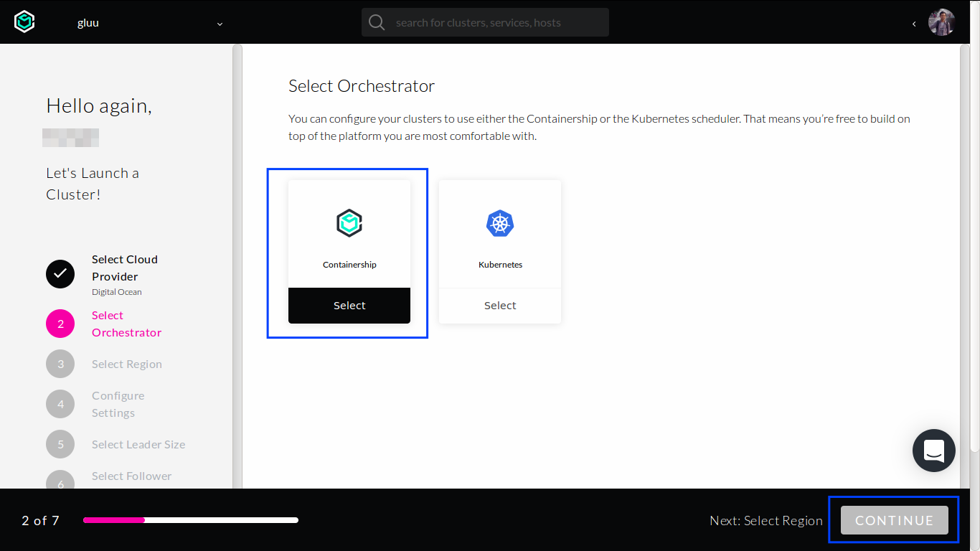Click the user profile avatar
Image resolution: width=980 pixels, height=551 pixels.
click(x=941, y=22)
